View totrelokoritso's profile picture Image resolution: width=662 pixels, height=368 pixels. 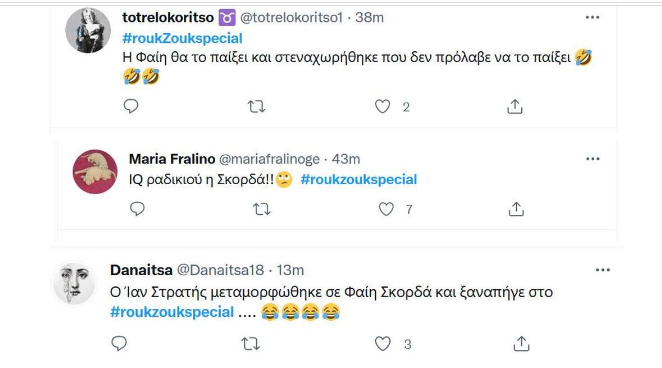tap(88, 30)
